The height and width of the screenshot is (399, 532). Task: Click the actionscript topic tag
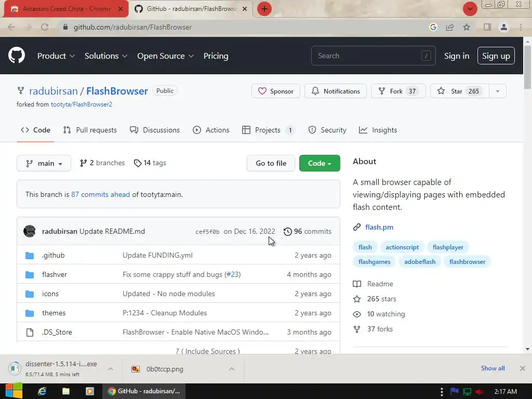(x=402, y=247)
